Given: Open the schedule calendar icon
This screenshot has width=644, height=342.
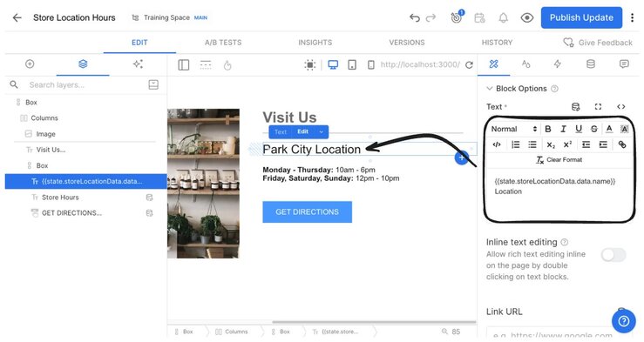Looking at the screenshot, I should [x=479, y=17].
